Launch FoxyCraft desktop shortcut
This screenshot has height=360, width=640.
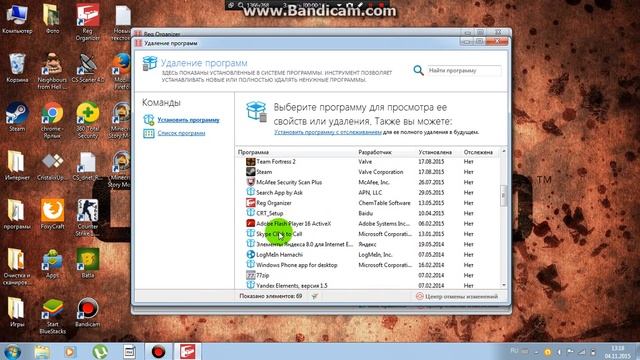click(x=52, y=215)
